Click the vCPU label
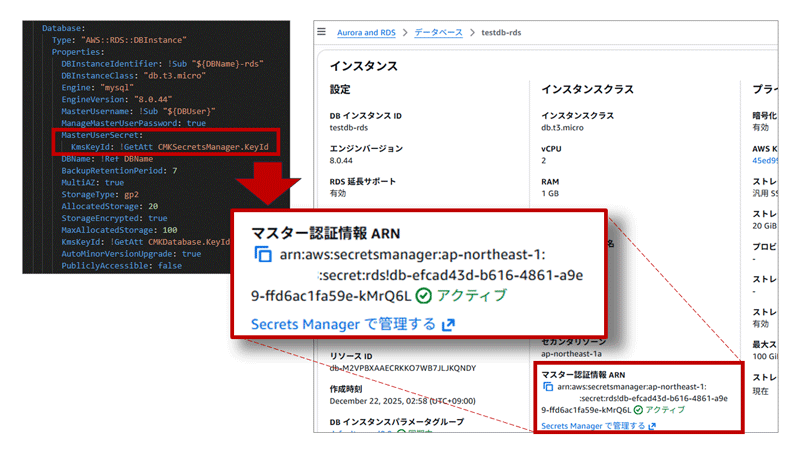This screenshot has height=450, width=800. (x=551, y=148)
